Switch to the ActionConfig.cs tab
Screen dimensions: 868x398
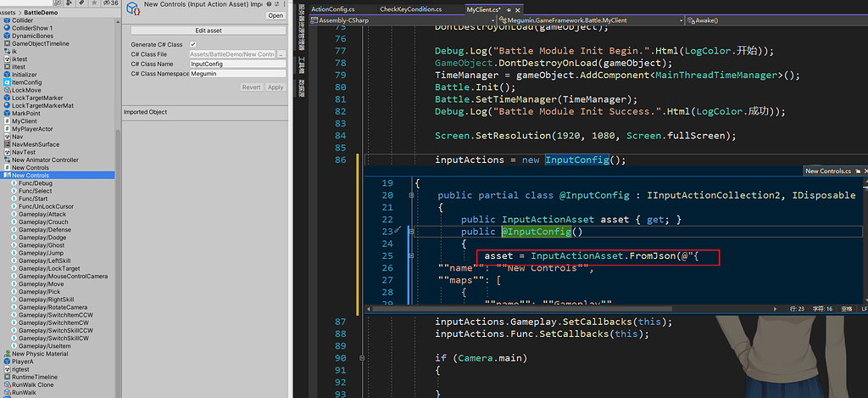coord(334,9)
